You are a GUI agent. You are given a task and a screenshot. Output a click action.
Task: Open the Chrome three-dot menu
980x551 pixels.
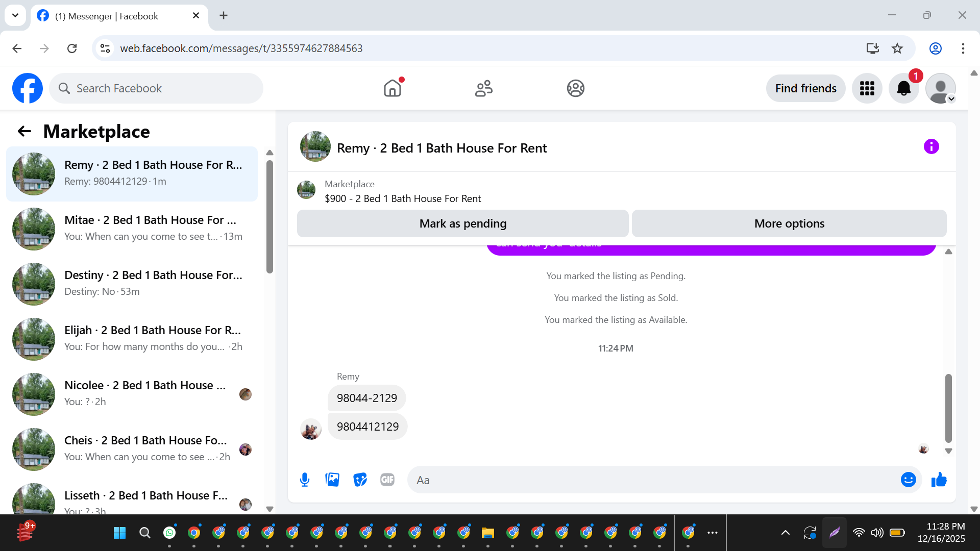click(963, 48)
